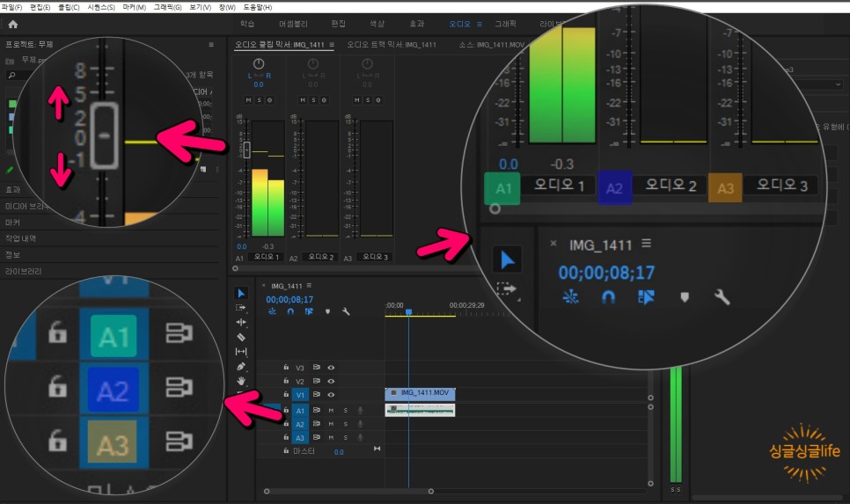Viewport: 850px width, 504px height.
Task: Open the IMG_1411 timeline panel menu
Action: (x=309, y=286)
